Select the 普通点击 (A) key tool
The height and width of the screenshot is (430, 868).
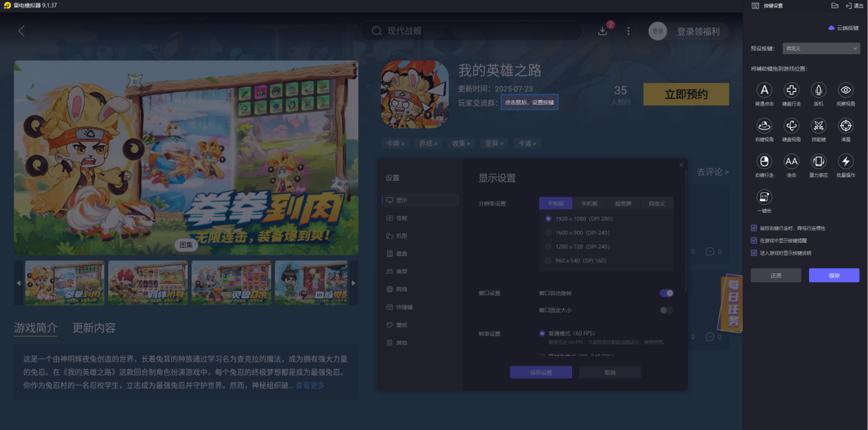pyautogui.click(x=764, y=90)
